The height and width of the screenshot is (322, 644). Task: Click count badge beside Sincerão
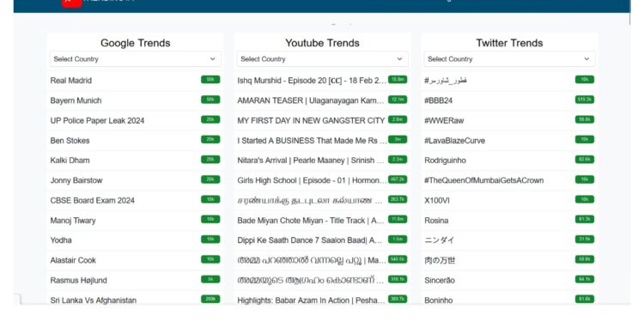(x=585, y=279)
